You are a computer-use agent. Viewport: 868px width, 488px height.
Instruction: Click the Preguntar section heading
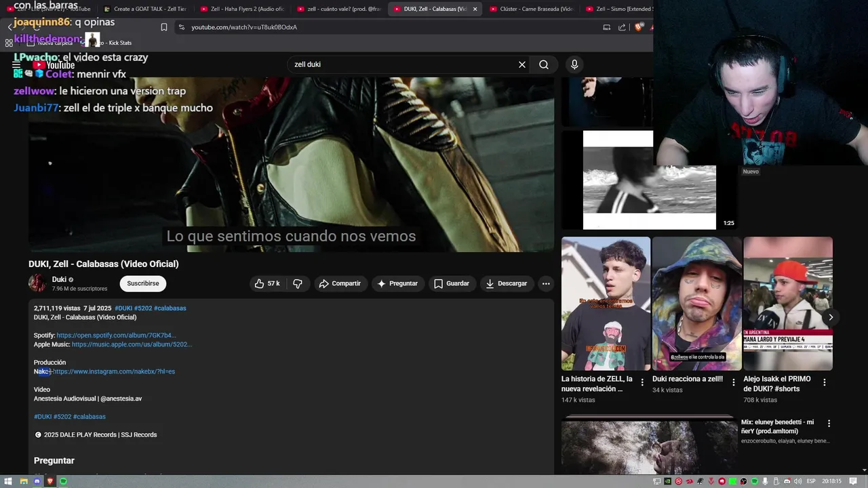pos(54,461)
